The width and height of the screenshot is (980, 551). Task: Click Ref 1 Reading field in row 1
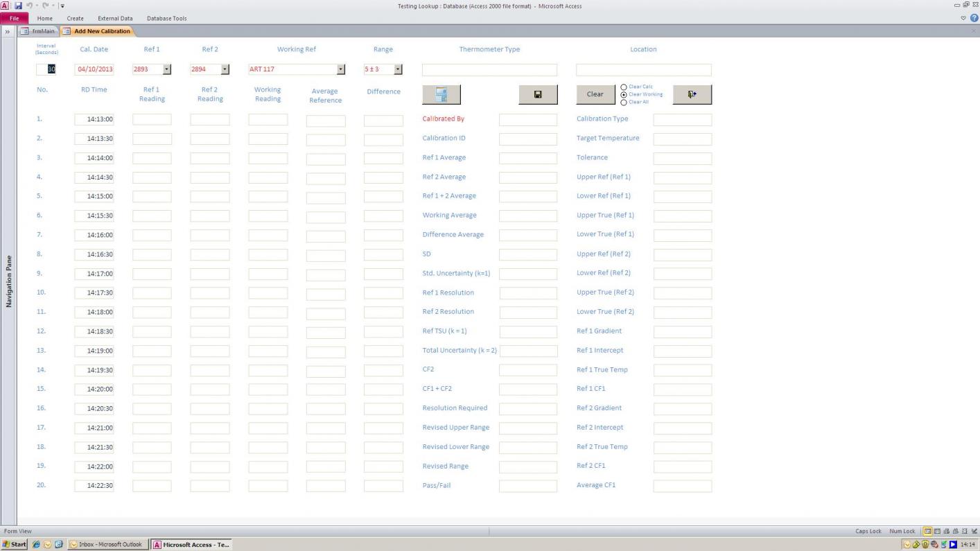point(152,119)
